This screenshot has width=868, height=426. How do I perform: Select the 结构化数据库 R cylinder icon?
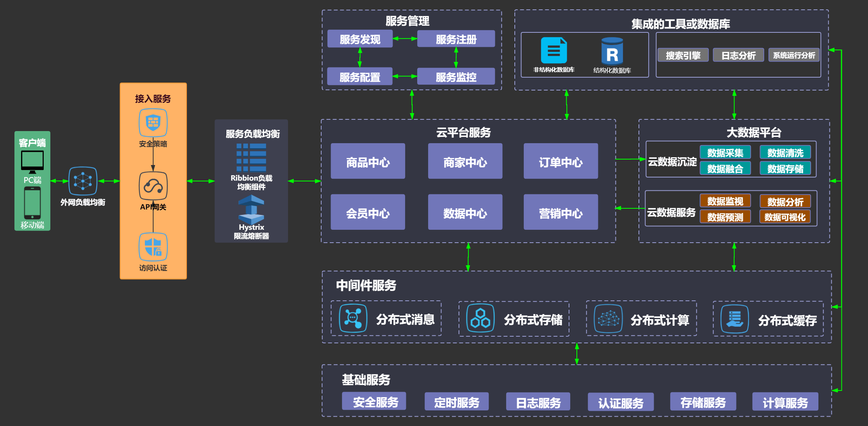(612, 51)
